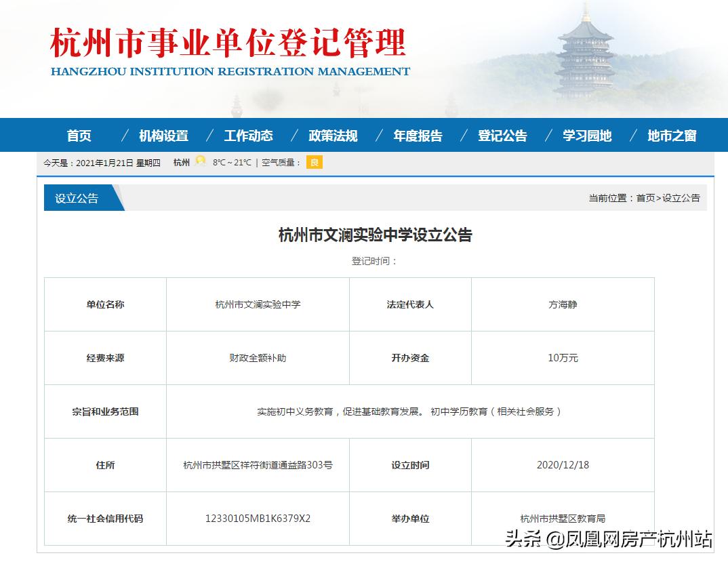Open the 机构设置 navigation menu

click(x=165, y=136)
